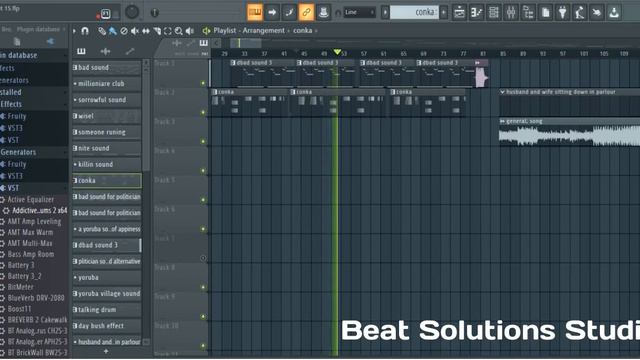Open the plugin picker plug icon
Screen dimensions: 640x360
(x=562, y=13)
